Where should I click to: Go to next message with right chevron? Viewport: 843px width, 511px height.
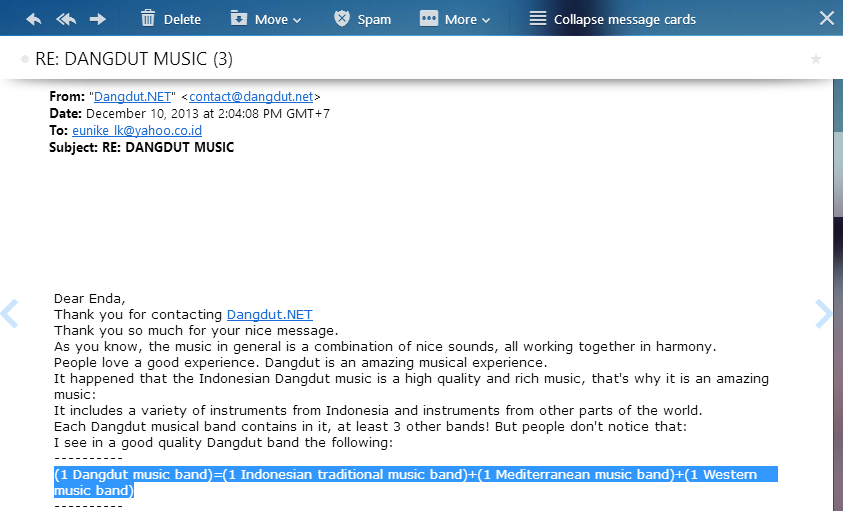click(824, 314)
